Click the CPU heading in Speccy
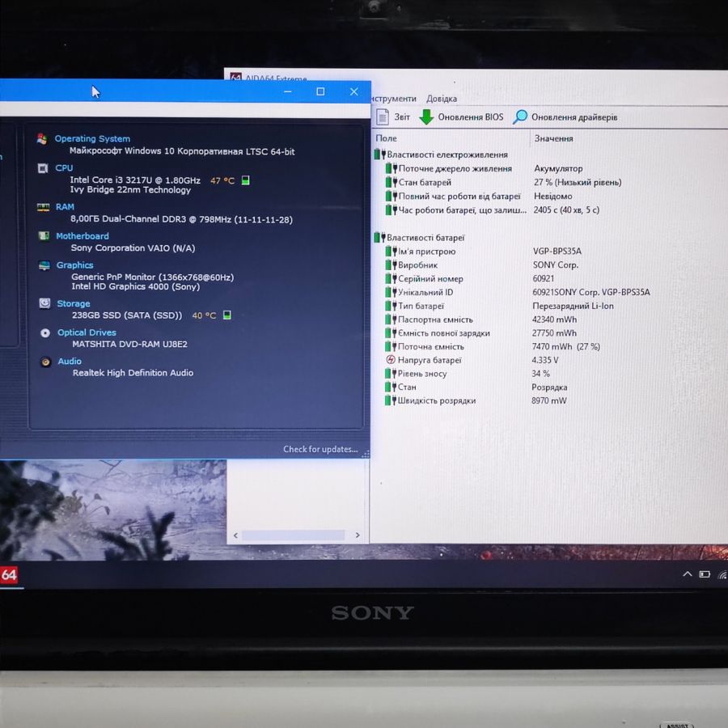 coord(64,168)
